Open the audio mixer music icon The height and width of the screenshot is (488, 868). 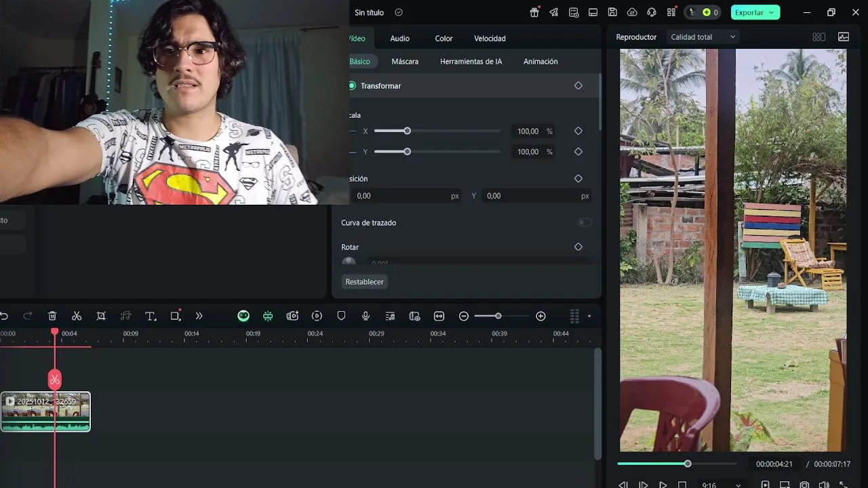[x=390, y=316]
